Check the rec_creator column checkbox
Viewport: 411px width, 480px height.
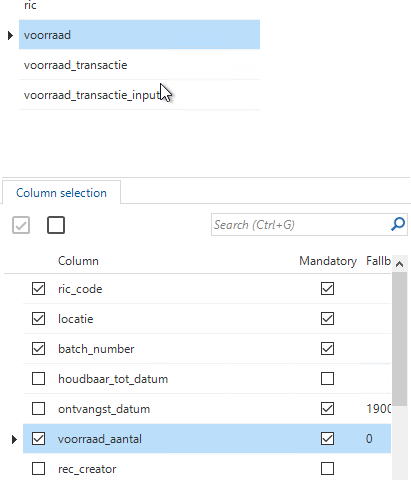pyautogui.click(x=39, y=469)
